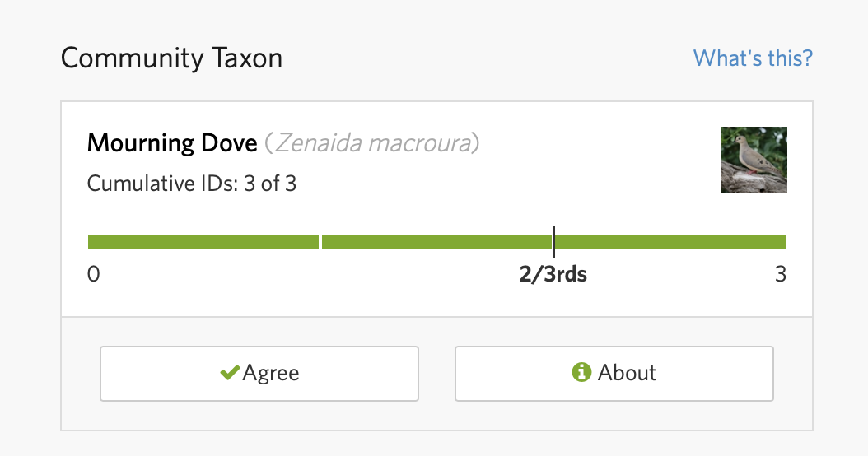
Task: Click the "0" label under the bar
Action: (94, 274)
